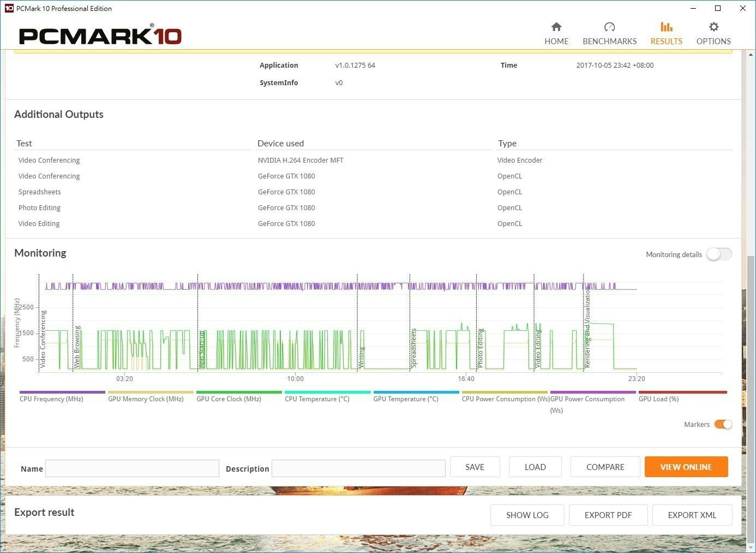Toggle CPU Temperature legend swatch
This screenshot has width=756, height=553.
[328, 392]
